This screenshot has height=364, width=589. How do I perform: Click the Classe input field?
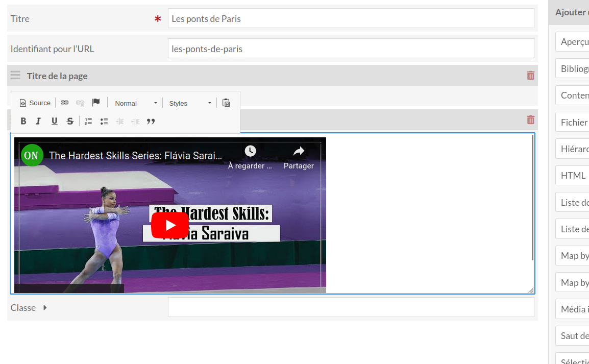pos(351,307)
